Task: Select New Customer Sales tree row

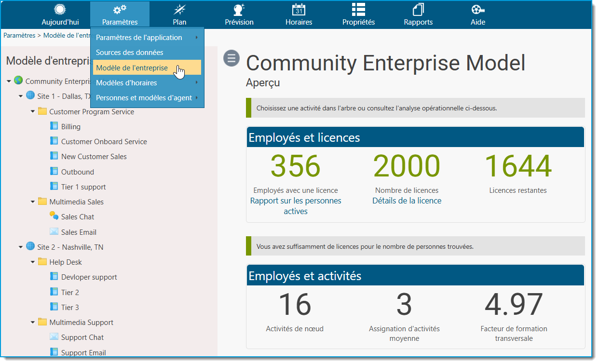Action: (x=94, y=157)
